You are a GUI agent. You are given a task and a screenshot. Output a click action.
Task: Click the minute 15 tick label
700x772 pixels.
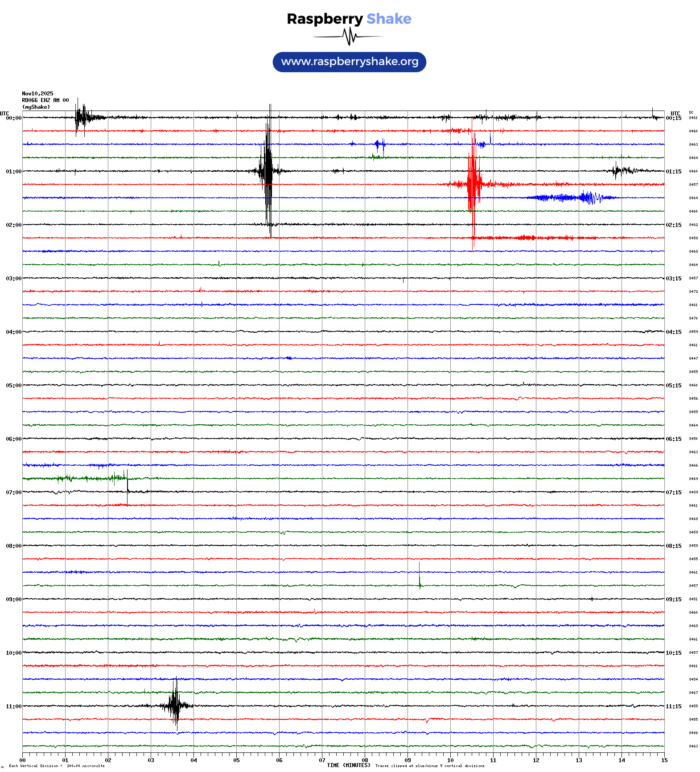click(x=664, y=760)
